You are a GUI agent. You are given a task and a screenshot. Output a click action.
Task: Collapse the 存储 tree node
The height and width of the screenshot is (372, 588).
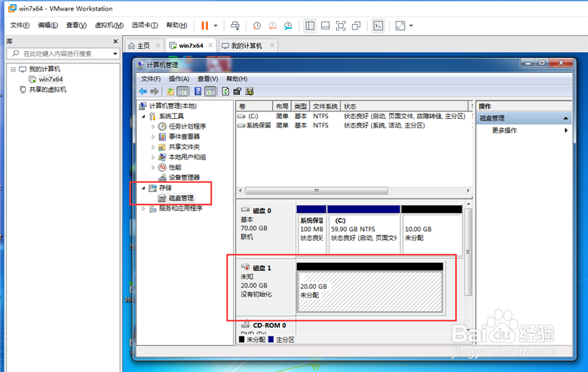coord(144,188)
